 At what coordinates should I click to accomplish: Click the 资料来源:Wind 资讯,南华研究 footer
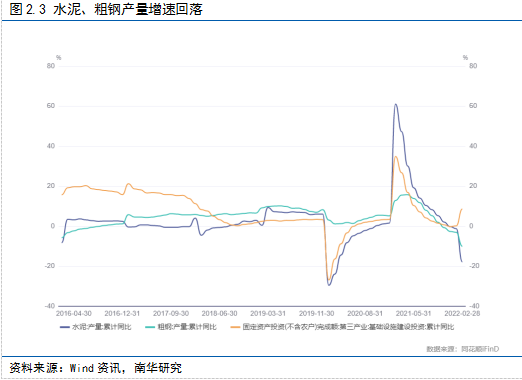click(96, 368)
